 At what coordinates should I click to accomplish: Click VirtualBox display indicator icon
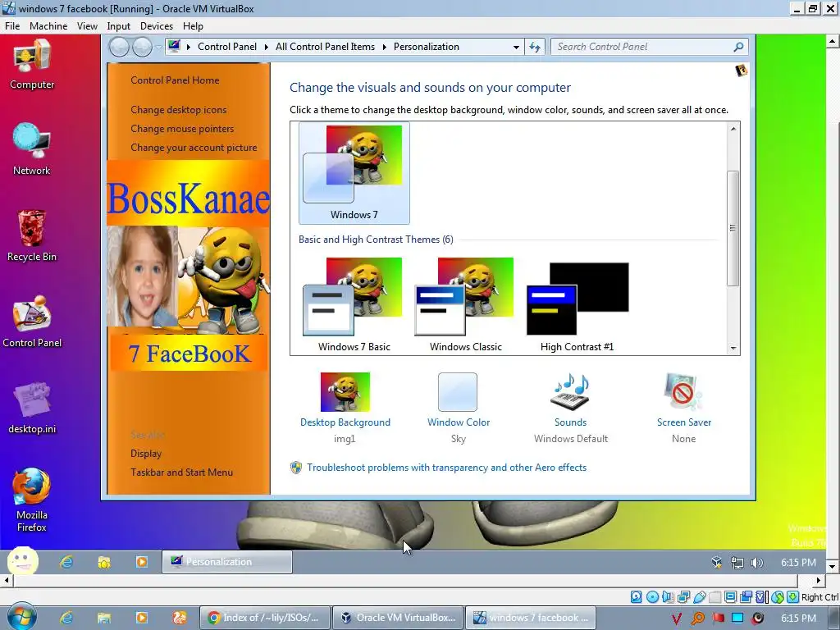click(730, 597)
